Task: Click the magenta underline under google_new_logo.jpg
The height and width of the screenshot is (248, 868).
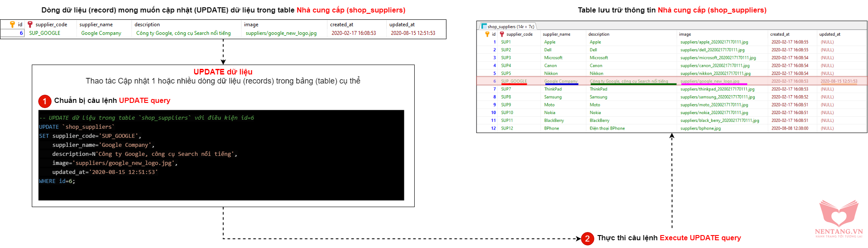Action: (714, 84)
